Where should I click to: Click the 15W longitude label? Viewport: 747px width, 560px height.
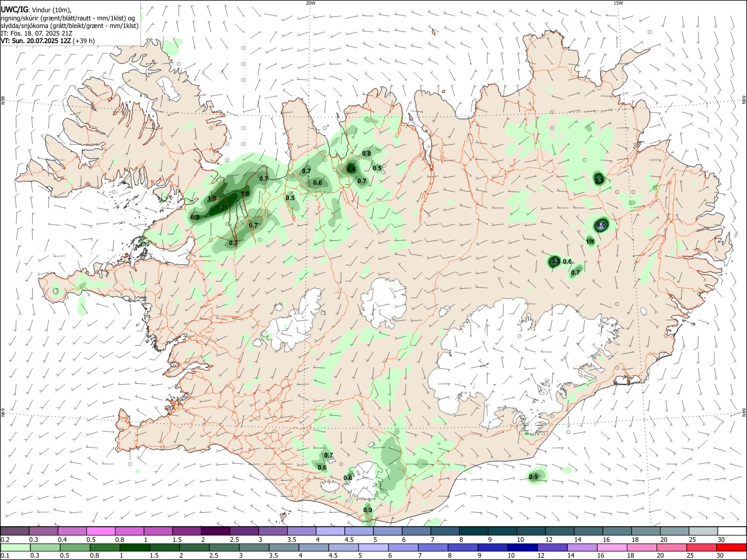click(618, 3)
